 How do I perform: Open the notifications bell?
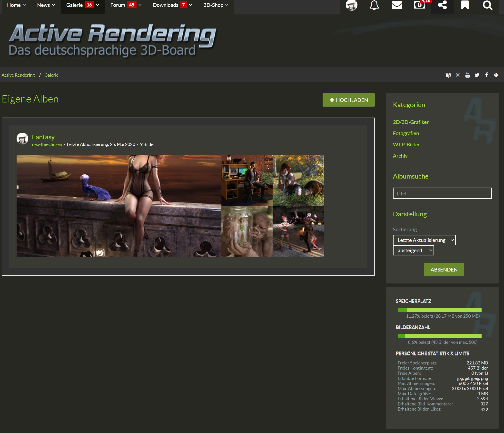coord(374,5)
